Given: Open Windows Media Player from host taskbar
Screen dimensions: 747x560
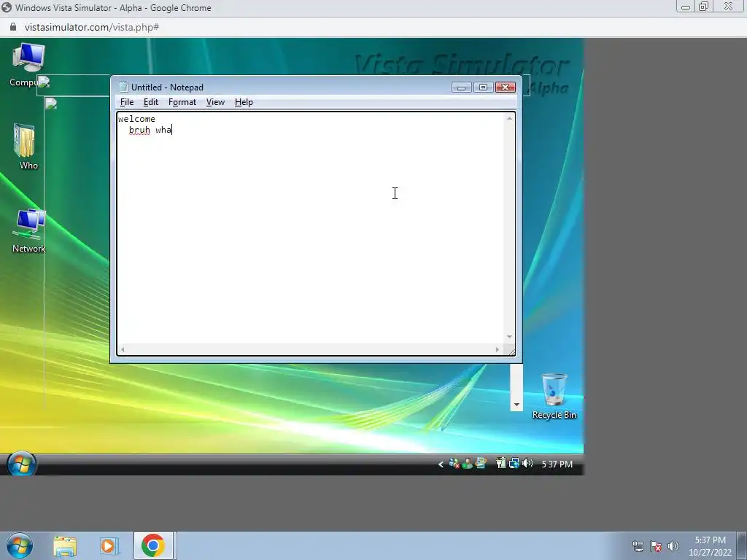Looking at the screenshot, I should coord(109,545).
